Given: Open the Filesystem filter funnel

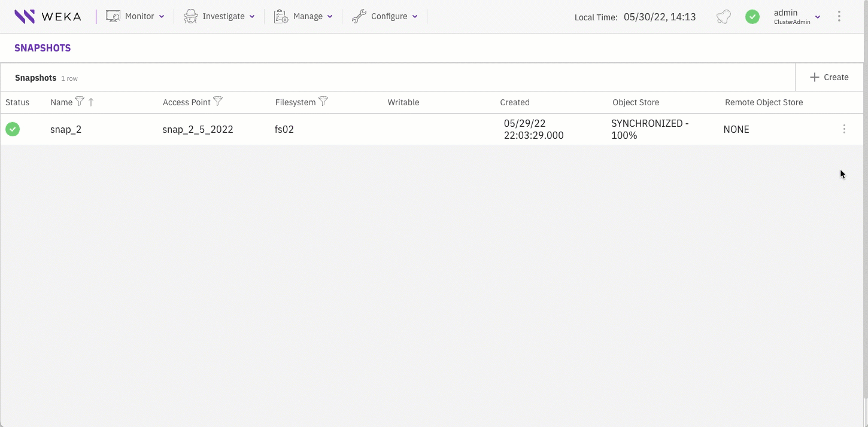Looking at the screenshot, I should [323, 101].
